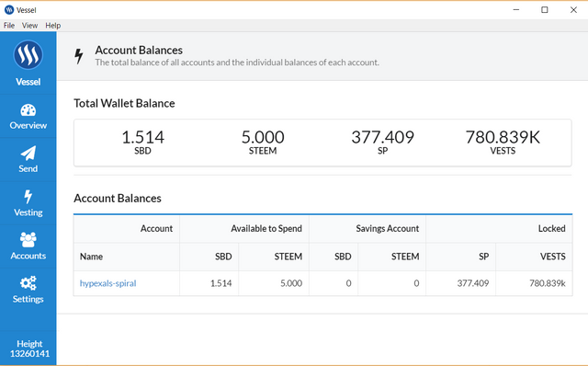Open the Help menu

click(53, 25)
